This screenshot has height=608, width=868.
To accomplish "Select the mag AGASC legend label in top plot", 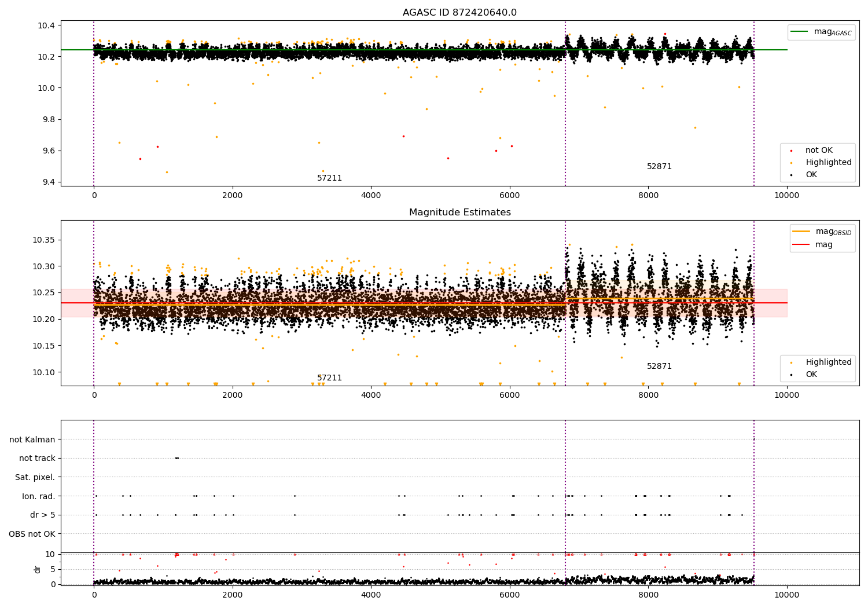I will [x=833, y=32].
